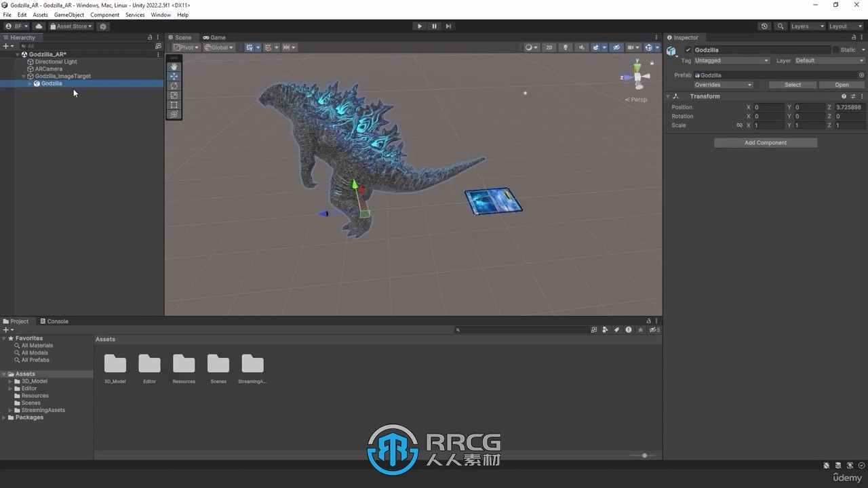Viewport: 868px width, 488px height.
Task: Toggle 2D scene view mode
Action: (x=549, y=47)
